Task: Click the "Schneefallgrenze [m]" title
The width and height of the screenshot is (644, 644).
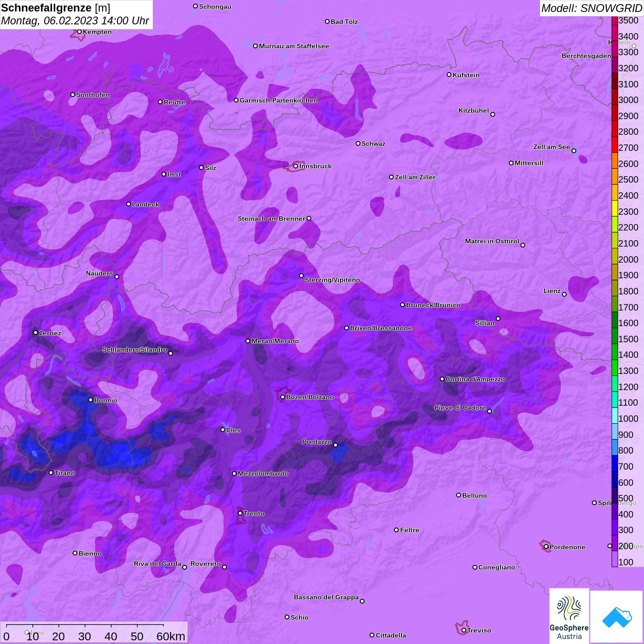Action: tap(56, 8)
